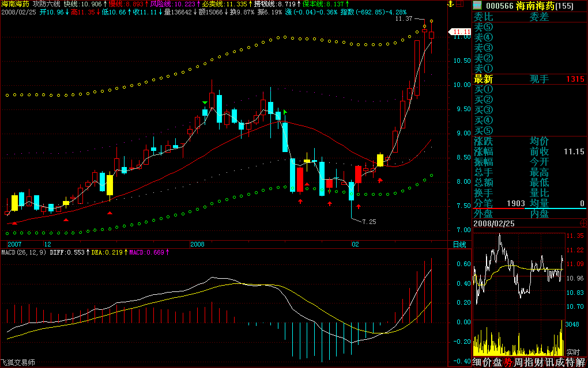Screen dimensions: 588x368
Task: Open the 讯 (news) tab
Action: tap(549, 362)
